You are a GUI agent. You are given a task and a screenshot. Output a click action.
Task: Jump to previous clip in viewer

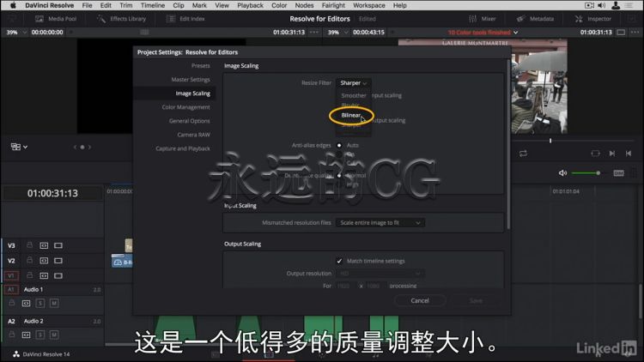point(629,153)
